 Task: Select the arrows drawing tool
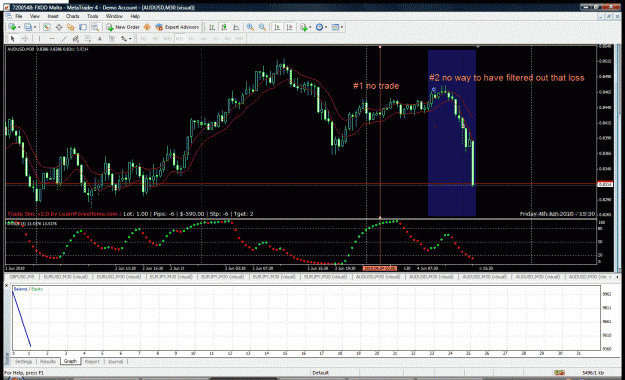pyautogui.click(x=124, y=39)
